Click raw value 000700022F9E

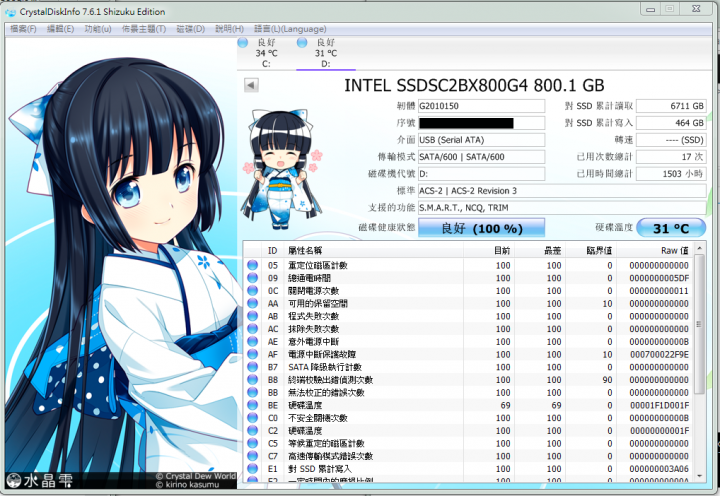pos(659,354)
